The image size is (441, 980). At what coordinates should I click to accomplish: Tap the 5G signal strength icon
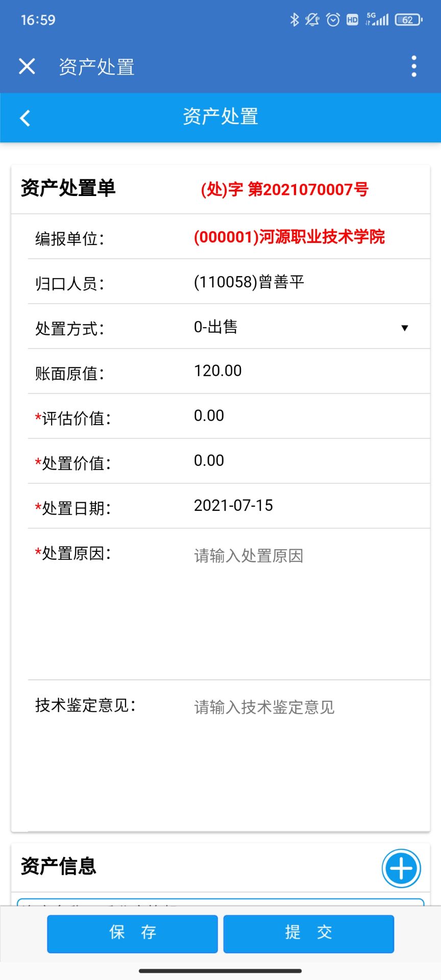coord(378,20)
